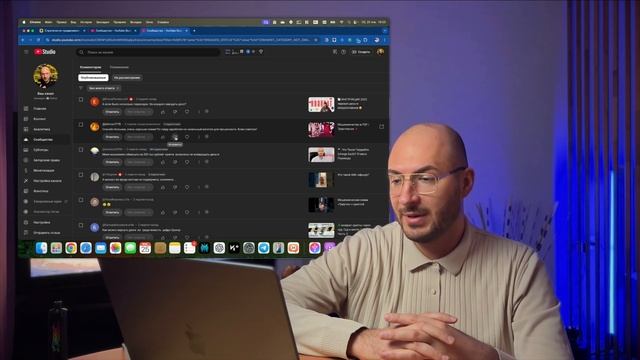The image size is (640, 360).
Task: Heart the emoji-only comment
Action: (187, 212)
